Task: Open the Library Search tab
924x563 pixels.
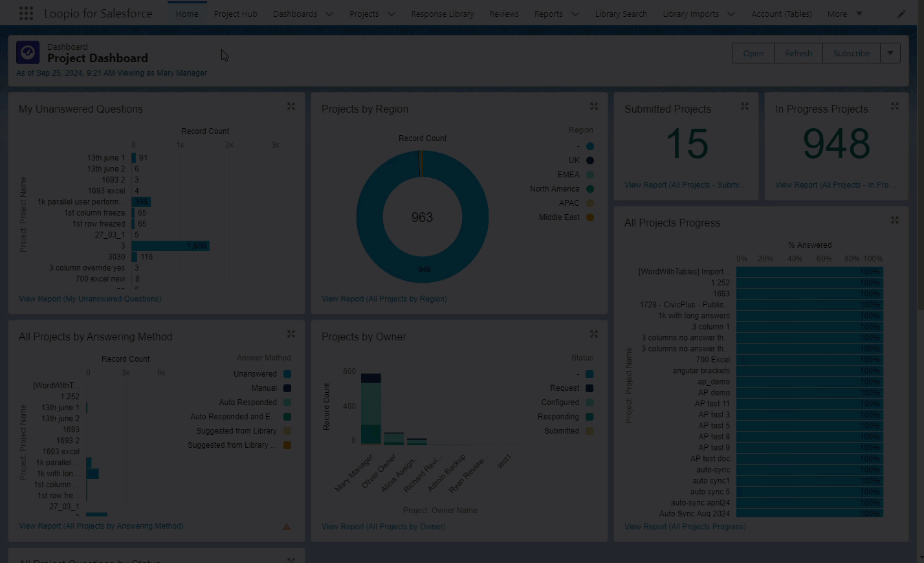Action: pyautogui.click(x=621, y=14)
